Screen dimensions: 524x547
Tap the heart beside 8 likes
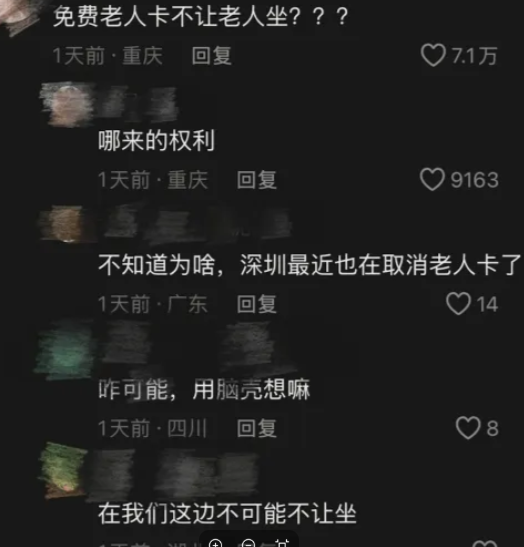point(468,428)
